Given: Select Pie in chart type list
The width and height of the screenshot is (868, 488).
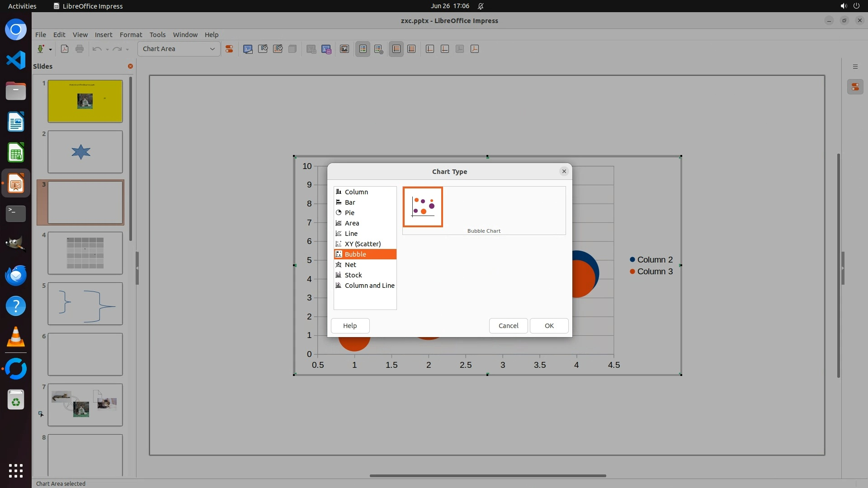Looking at the screenshot, I should tap(349, 213).
